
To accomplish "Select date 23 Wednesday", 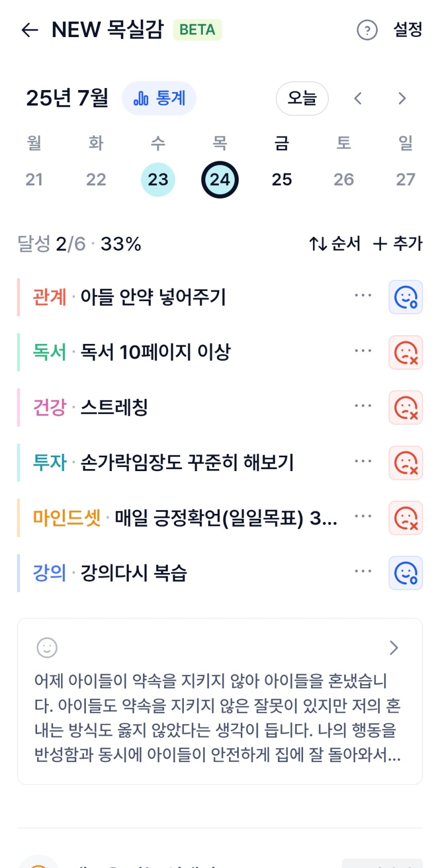I will click(158, 180).
